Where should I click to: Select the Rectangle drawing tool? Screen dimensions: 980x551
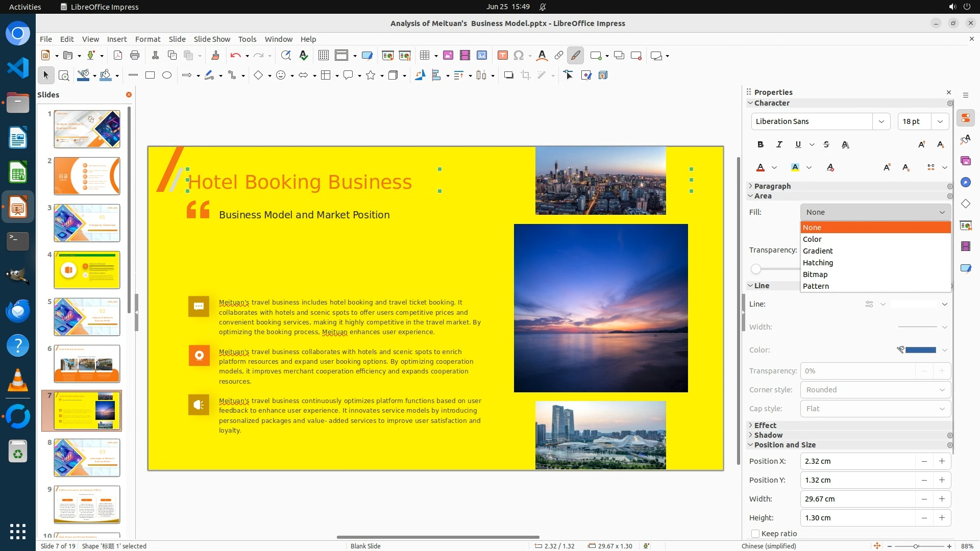point(150,76)
